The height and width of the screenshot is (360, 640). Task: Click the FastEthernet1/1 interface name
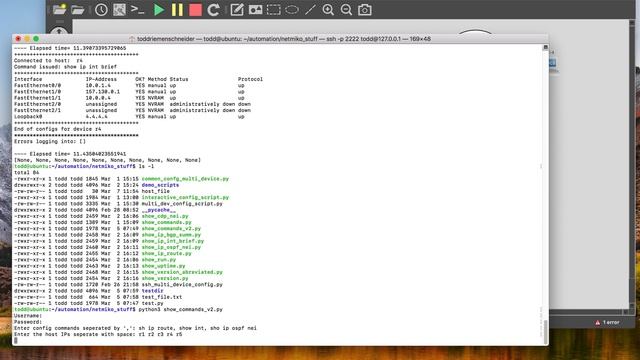pyautogui.click(x=38, y=98)
